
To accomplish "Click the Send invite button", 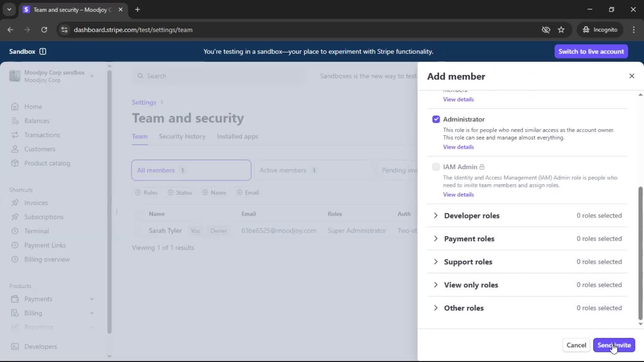I will (x=614, y=345).
